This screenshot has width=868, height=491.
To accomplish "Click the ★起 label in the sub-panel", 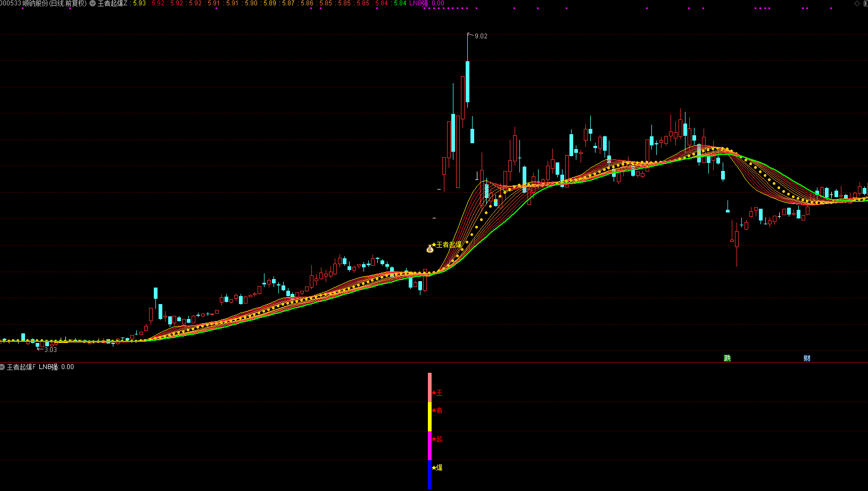I will [x=437, y=439].
